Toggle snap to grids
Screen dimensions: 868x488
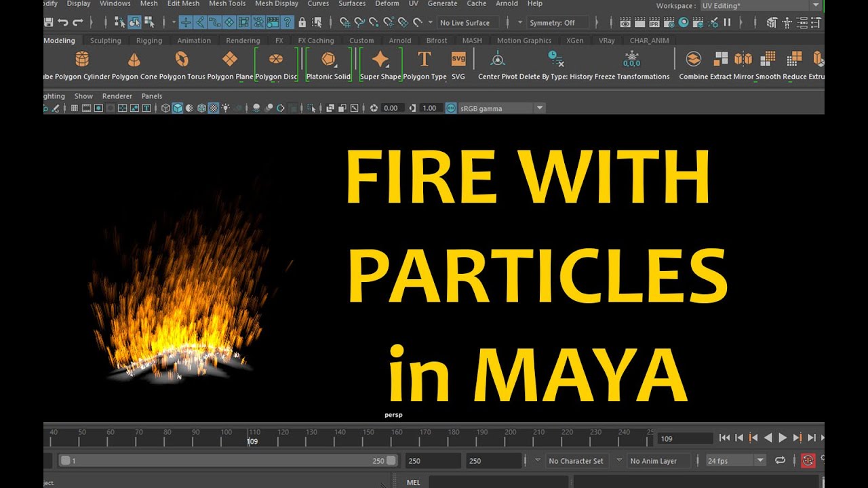(345, 22)
